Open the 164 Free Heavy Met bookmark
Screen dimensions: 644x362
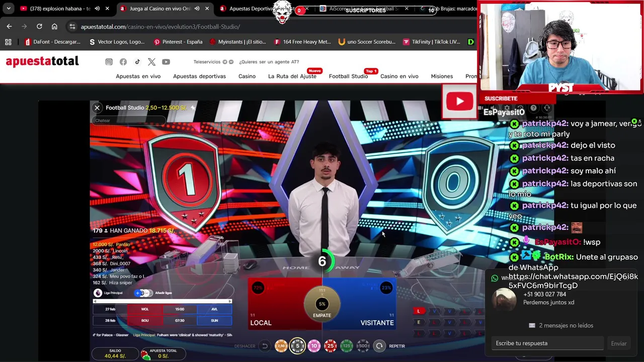pyautogui.click(x=302, y=42)
